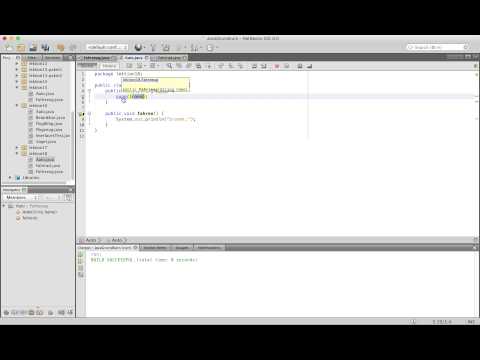This screenshot has height=360, width=480.
Task: Open the Run Project dropdown arrow
Action: [184, 48]
